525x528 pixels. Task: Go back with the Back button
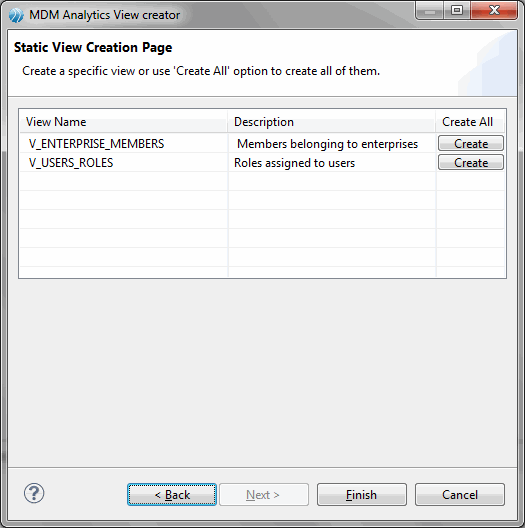[x=172, y=495]
